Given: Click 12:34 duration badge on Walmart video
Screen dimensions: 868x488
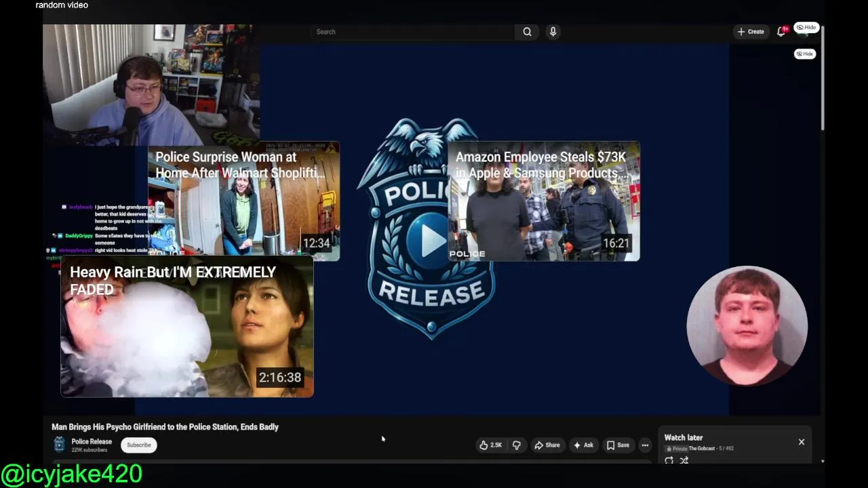Looking at the screenshot, I should tap(316, 243).
